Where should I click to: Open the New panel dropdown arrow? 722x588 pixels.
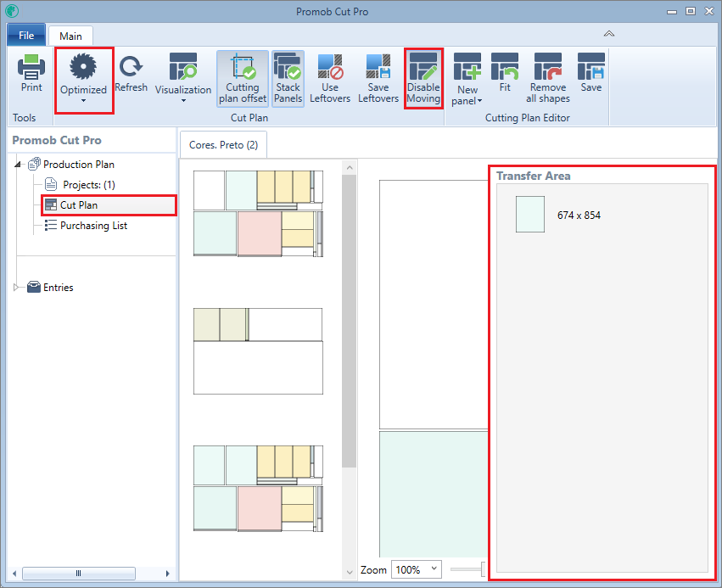479,101
